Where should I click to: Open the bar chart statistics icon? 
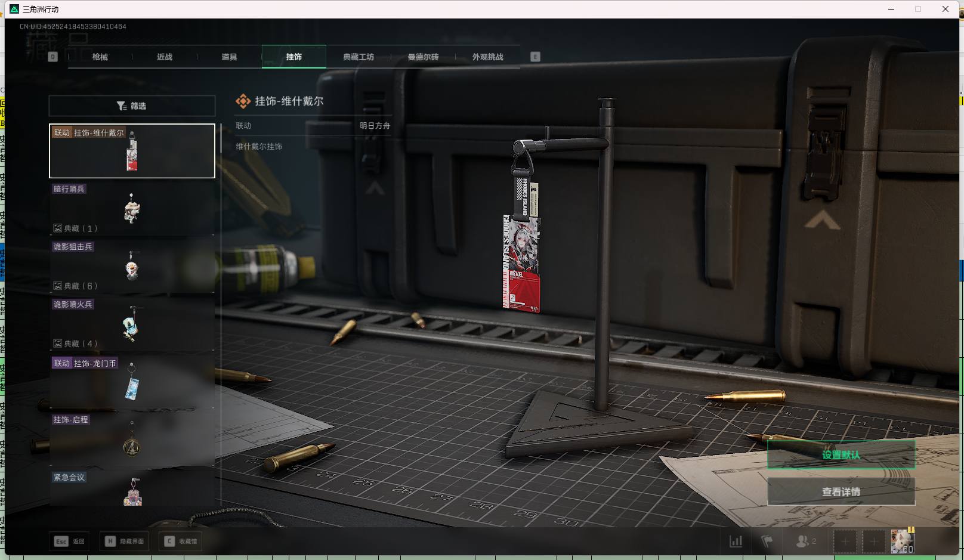coord(736,542)
